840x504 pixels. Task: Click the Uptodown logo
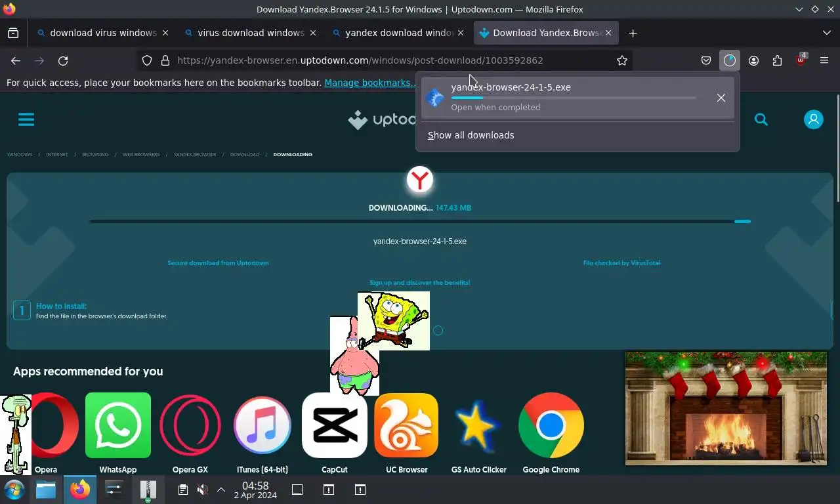click(382, 119)
